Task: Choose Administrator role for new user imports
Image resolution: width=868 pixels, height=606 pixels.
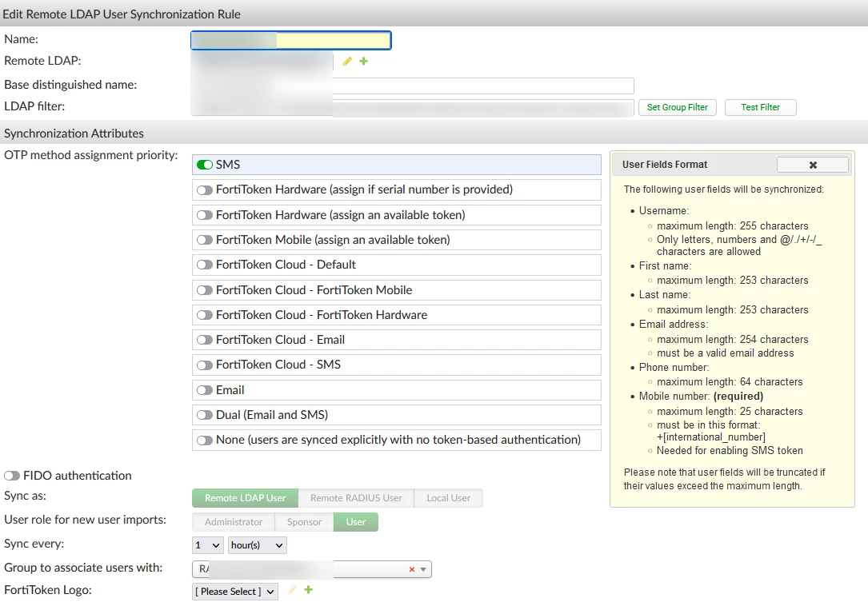Action: [x=234, y=522]
